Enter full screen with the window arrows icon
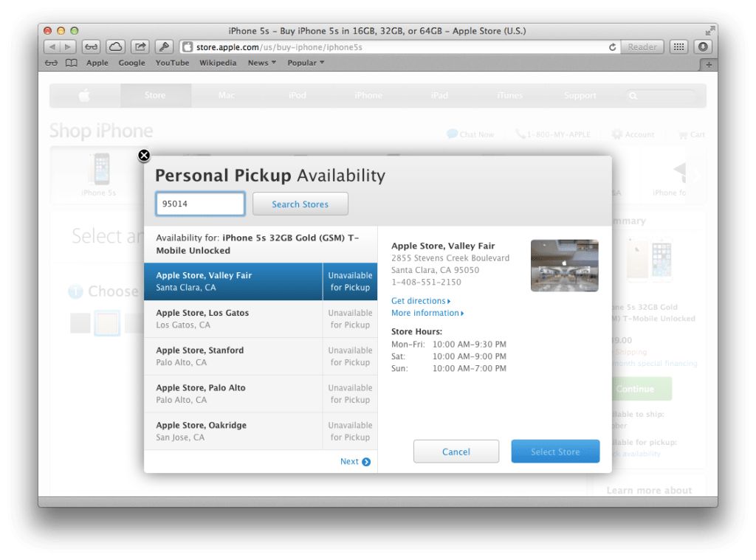756x560 pixels. tap(709, 31)
